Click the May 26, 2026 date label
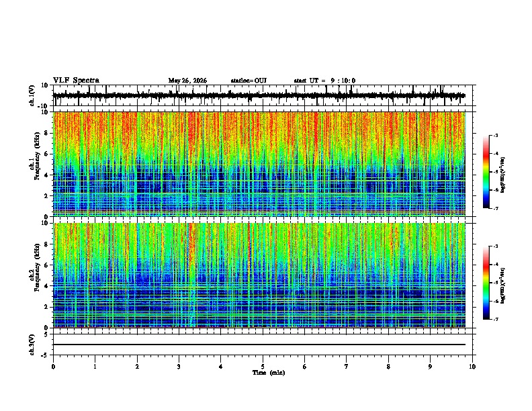532x411 pixels. (187, 81)
